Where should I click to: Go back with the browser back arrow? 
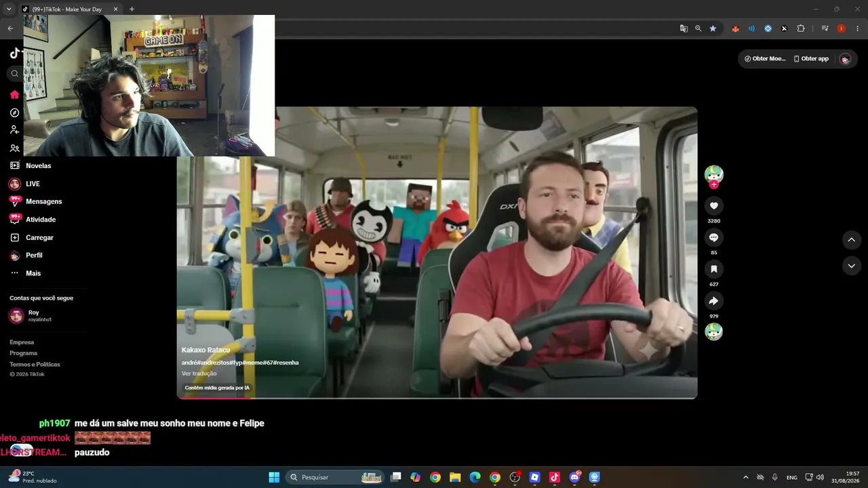[10, 28]
